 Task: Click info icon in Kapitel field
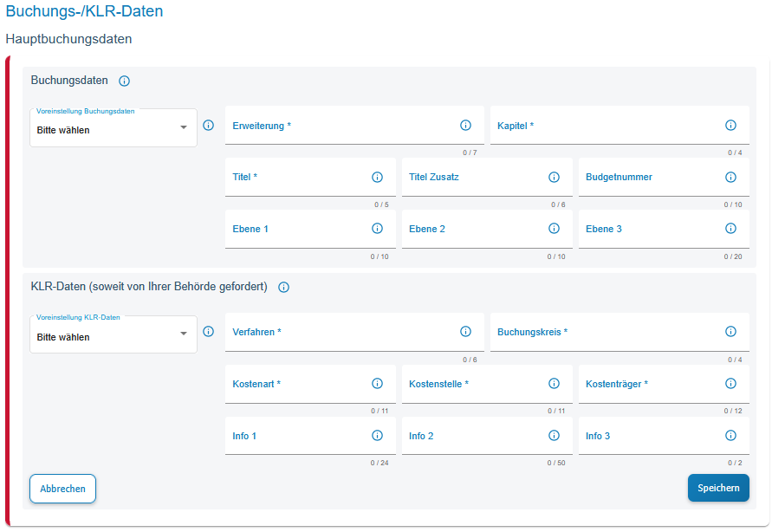click(730, 126)
